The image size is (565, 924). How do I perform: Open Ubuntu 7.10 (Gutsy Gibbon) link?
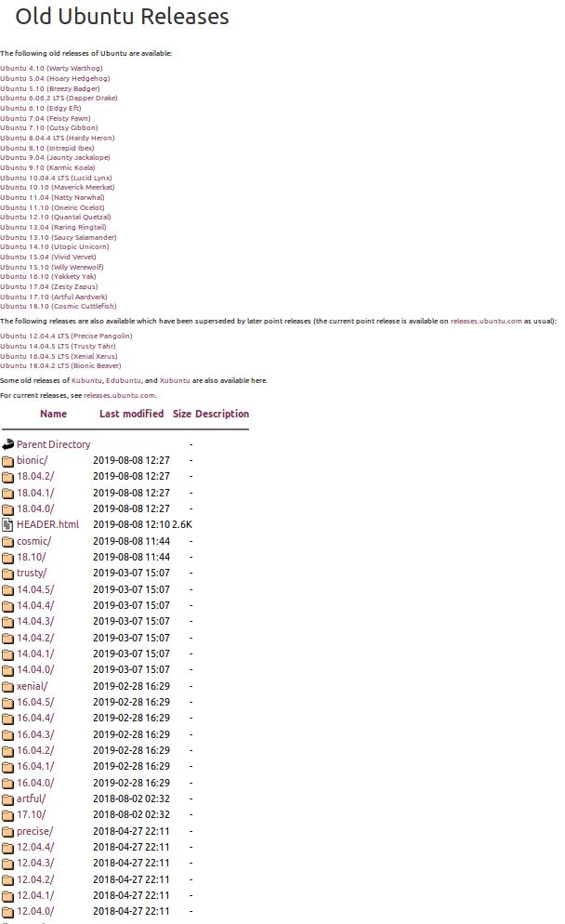pyautogui.click(x=49, y=127)
